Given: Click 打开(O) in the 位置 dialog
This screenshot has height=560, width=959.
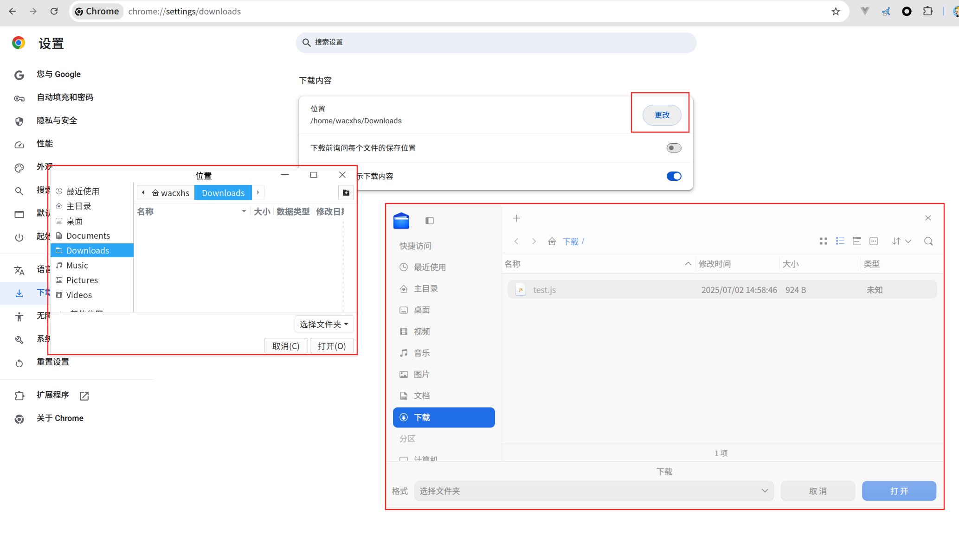Looking at the screenshot, I should tap(332, 346).
